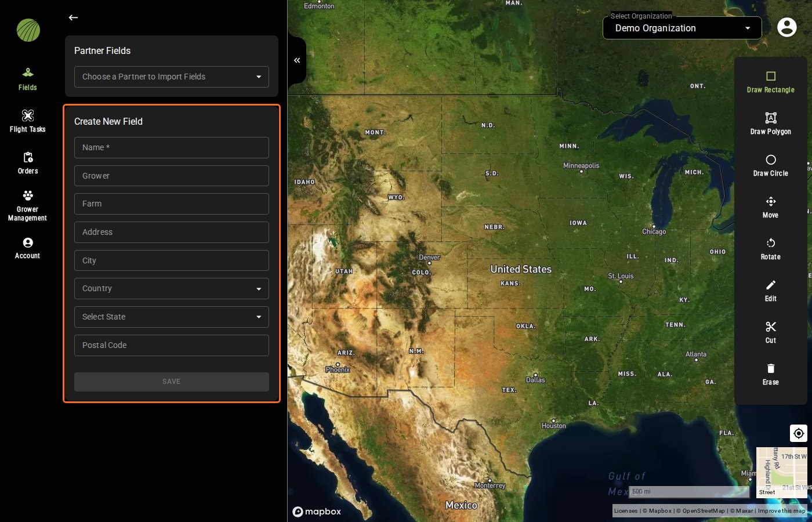Focus the Farm input field
Viewport: 812px width, 522px height.
click(172, 204)
